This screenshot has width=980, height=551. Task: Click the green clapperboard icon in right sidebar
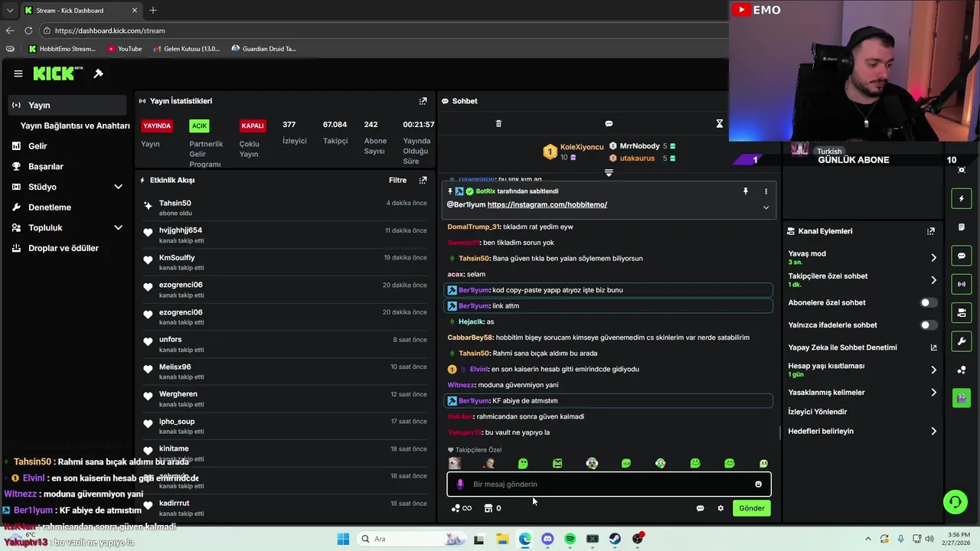point(962,398)
